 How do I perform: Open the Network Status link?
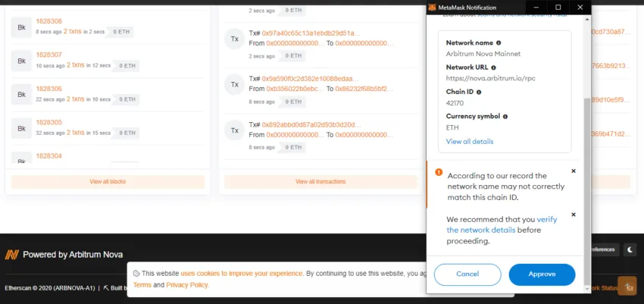(604, 288)
